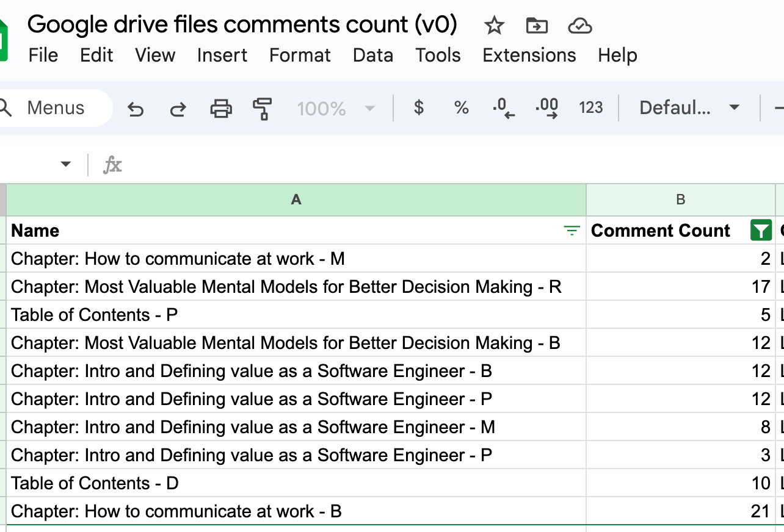The image size is (784, 532).
Task: Expand the name box dropdown arrow
Action: (65, 164)
